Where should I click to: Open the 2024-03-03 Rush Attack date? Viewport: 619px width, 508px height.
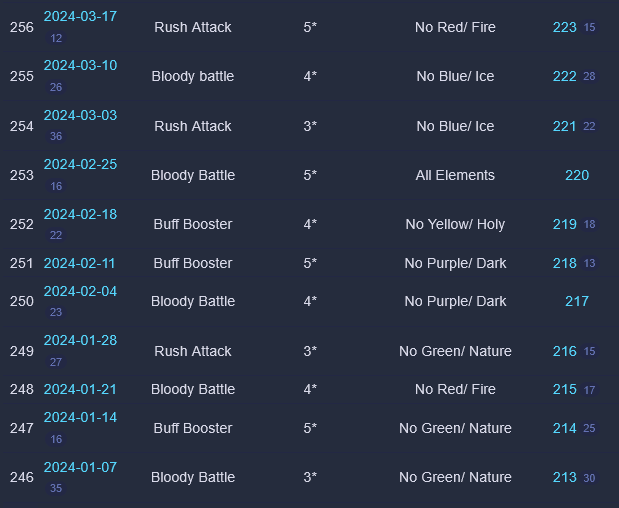[80, 115]
